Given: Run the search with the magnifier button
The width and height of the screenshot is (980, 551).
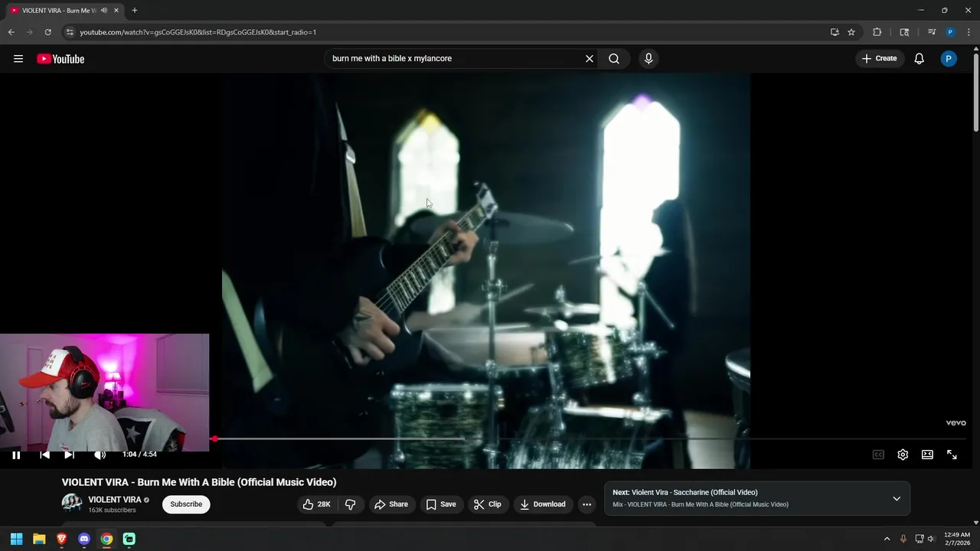Looking at the screenshot, I should [614, 59].
